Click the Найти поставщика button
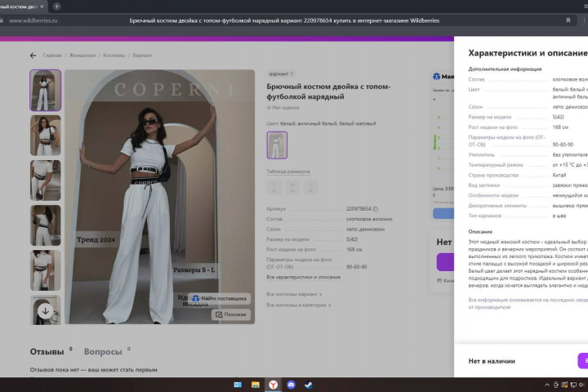 tap(220, 299)
